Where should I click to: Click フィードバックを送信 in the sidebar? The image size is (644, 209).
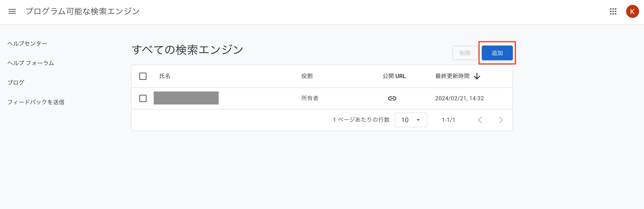[x=36, y=102]
